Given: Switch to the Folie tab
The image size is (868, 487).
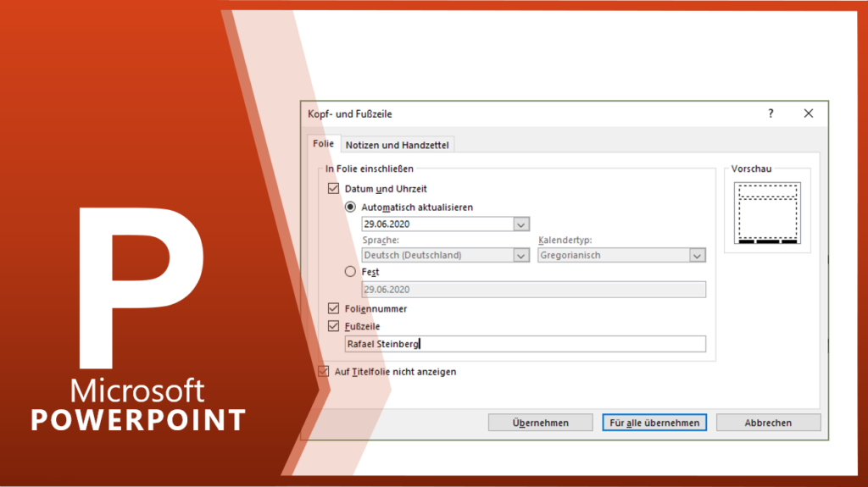Looking at the screenshot, I should tap(323, 144).
